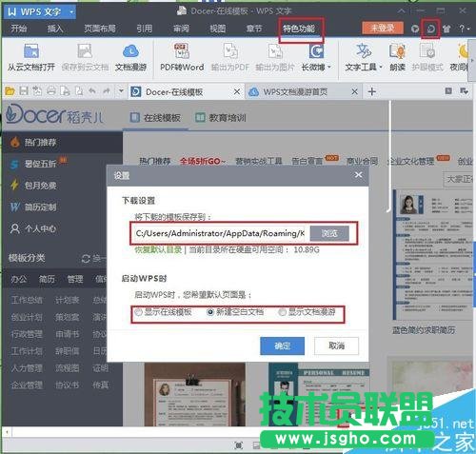
Task: Open 简历定制 sidebar item
Action: click(x=33, y=207)
